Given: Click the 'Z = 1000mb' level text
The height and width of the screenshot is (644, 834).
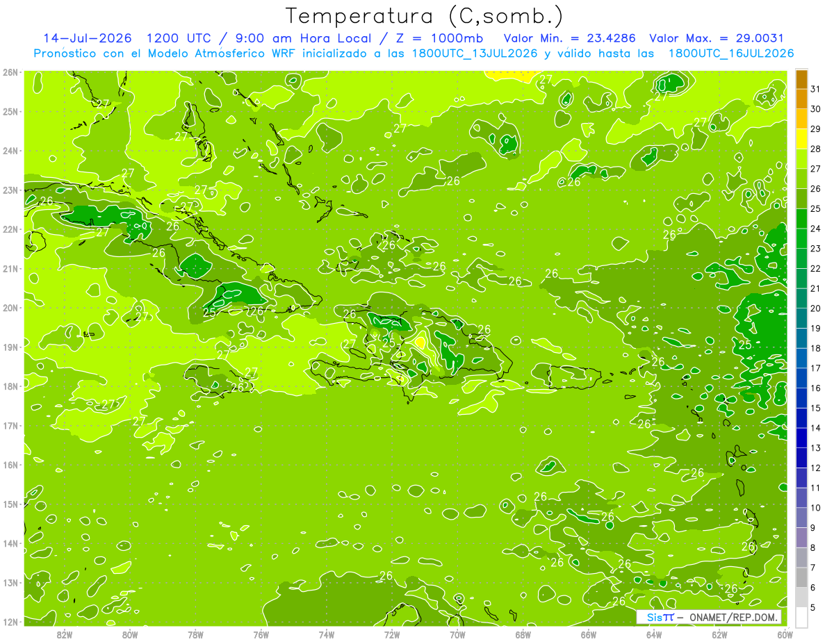Looking at the screenshot, I should click(x=439, y=38).
